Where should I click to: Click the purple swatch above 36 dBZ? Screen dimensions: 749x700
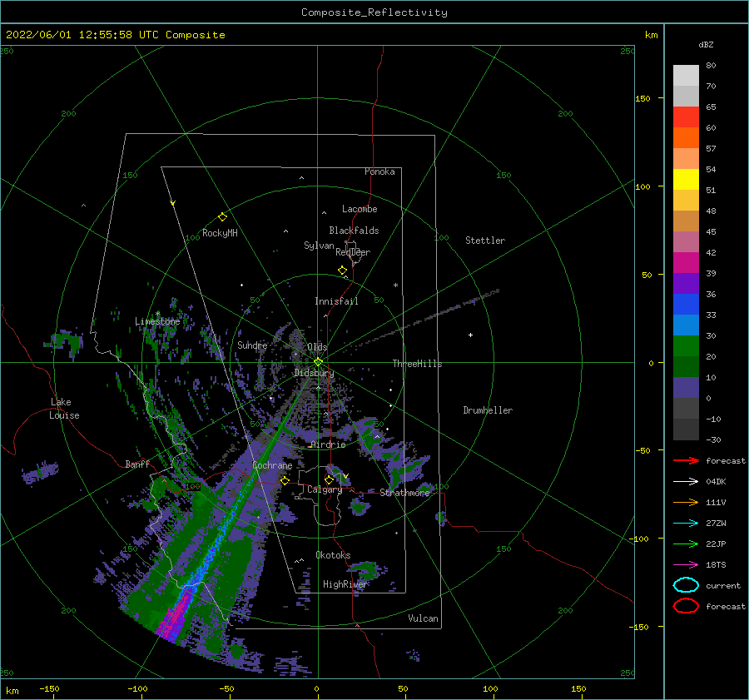[x=686, y=283]
